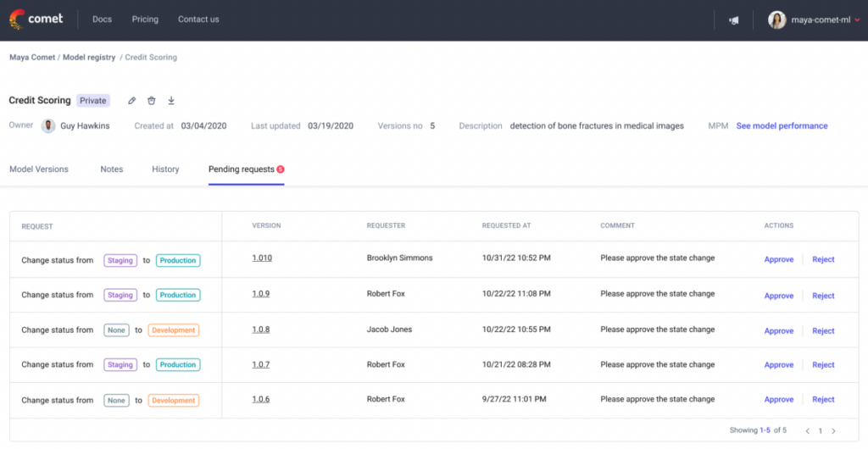Expand the maya-comet-ml account dropdown arrow
The height and width of the screenshot is (449, 868).
coord(857,20)
